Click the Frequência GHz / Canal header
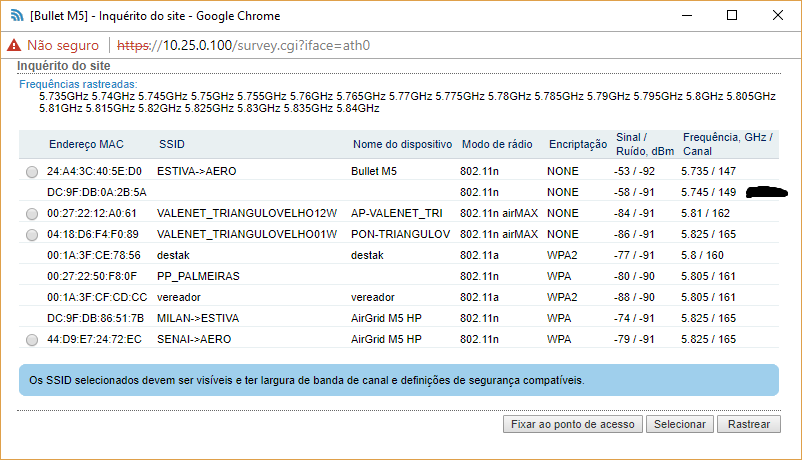802x460 pixels. pyautogui.click(x=728, y=144)
